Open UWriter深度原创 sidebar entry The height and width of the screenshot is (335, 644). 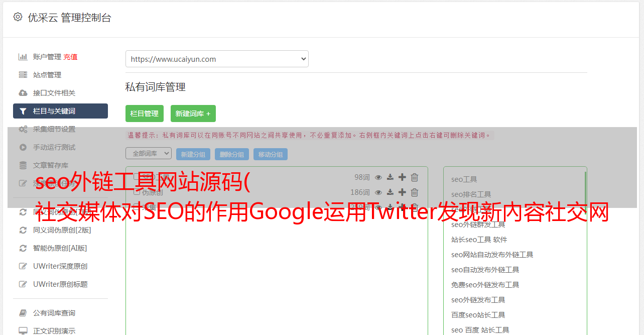click(x=60, y=266)
